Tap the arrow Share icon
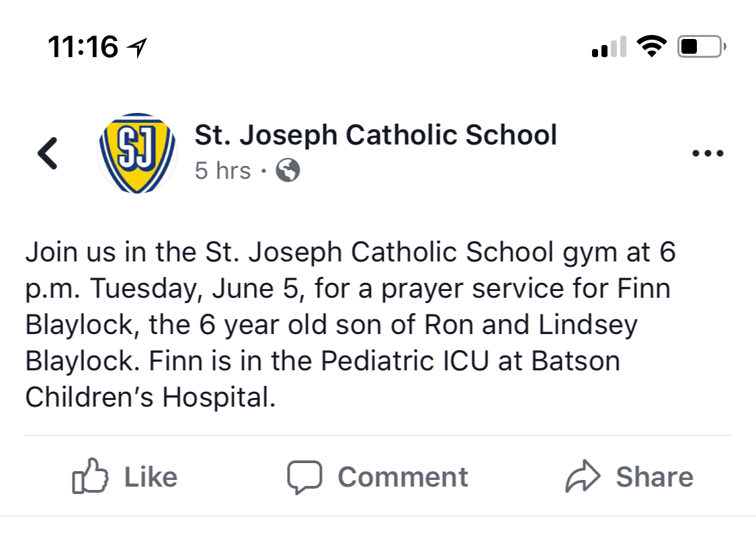 coord(583,476)
